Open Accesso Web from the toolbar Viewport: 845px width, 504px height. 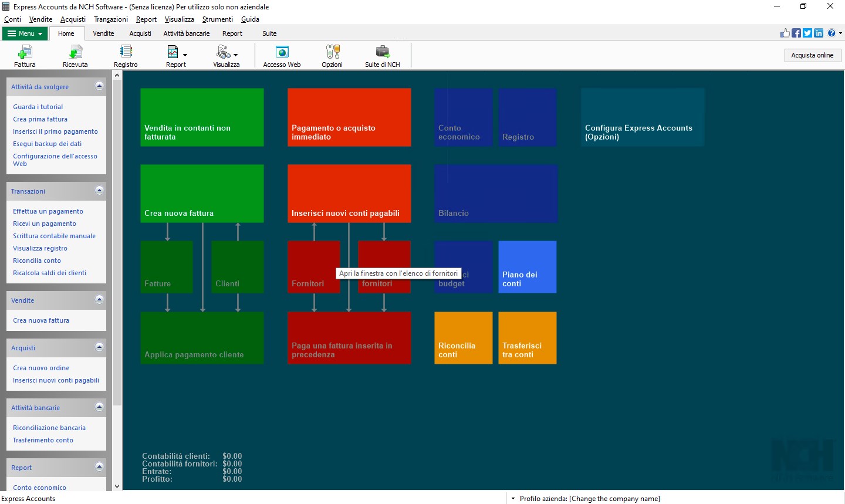point(282,56)
